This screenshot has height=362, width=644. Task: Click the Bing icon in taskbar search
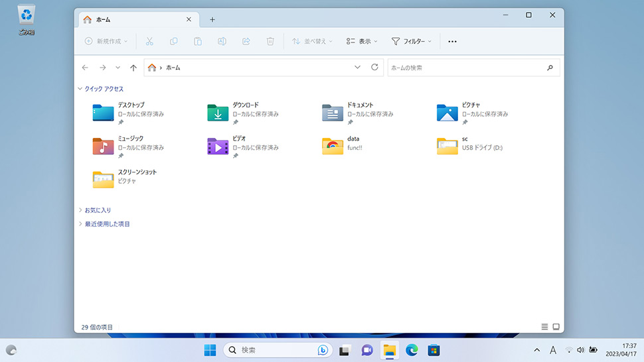tap(323, 350)
